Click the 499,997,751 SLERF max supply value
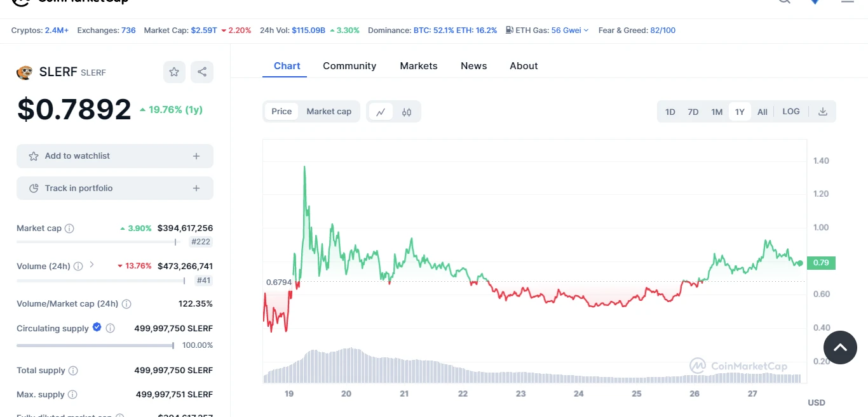Image resolution: width=868 pixels, height=417 pixels. (x=174, y=395)
